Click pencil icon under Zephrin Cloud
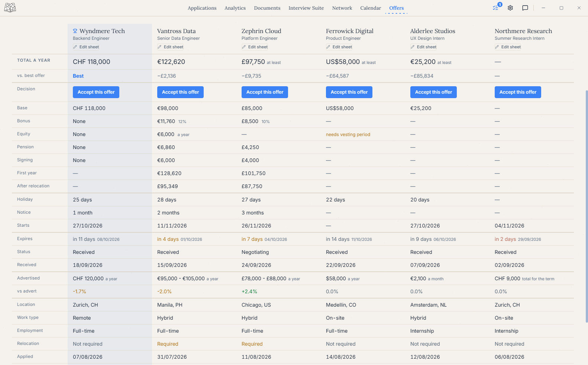Image resolution: width=588 pixels, height=365 pixels. coord(244,47)
